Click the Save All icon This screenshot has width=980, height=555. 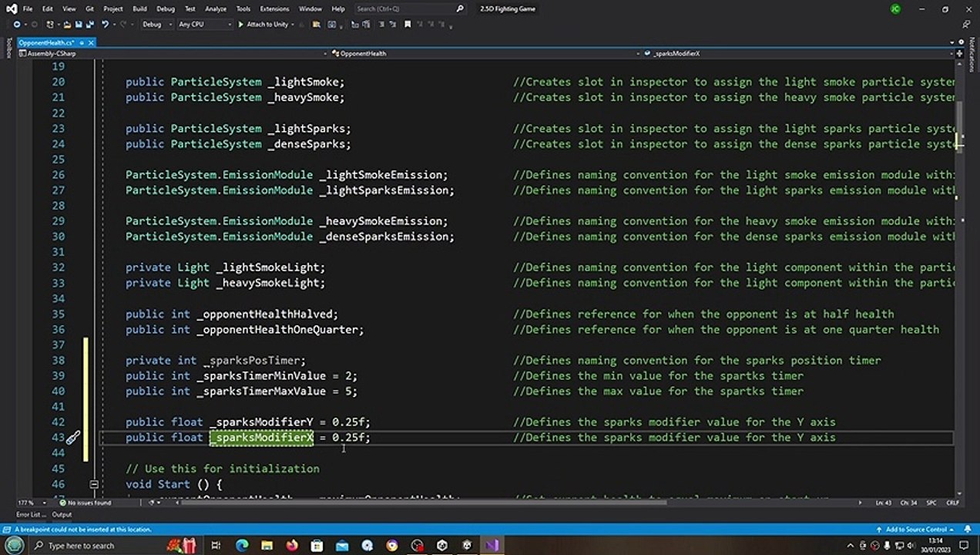89,24
